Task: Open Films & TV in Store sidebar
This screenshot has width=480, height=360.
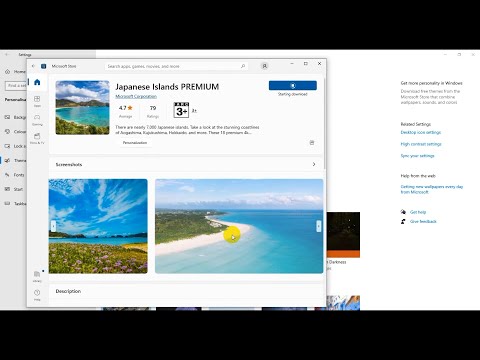Action: coord(37,138)
